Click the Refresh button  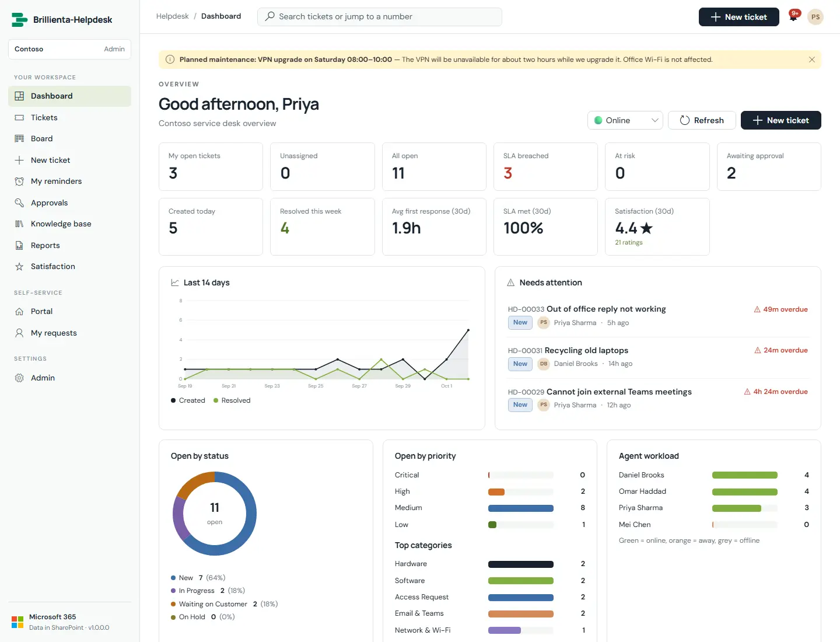[x=702, y=120]
